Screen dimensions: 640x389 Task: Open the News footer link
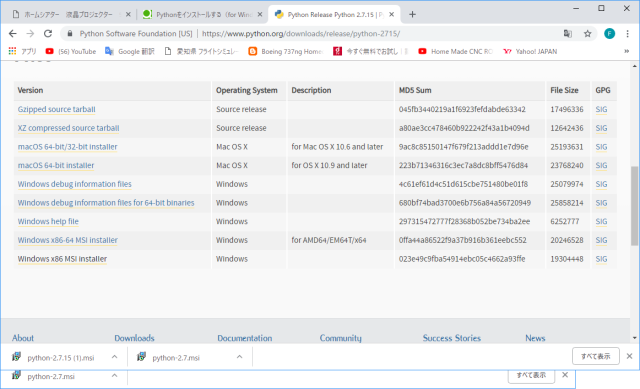[x=535, y=338]
